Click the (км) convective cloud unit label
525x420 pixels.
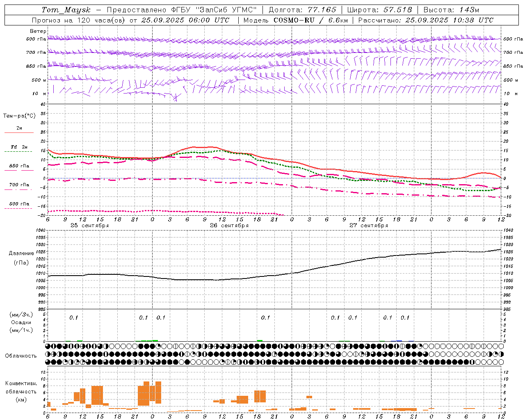click(x=21, y=399)
